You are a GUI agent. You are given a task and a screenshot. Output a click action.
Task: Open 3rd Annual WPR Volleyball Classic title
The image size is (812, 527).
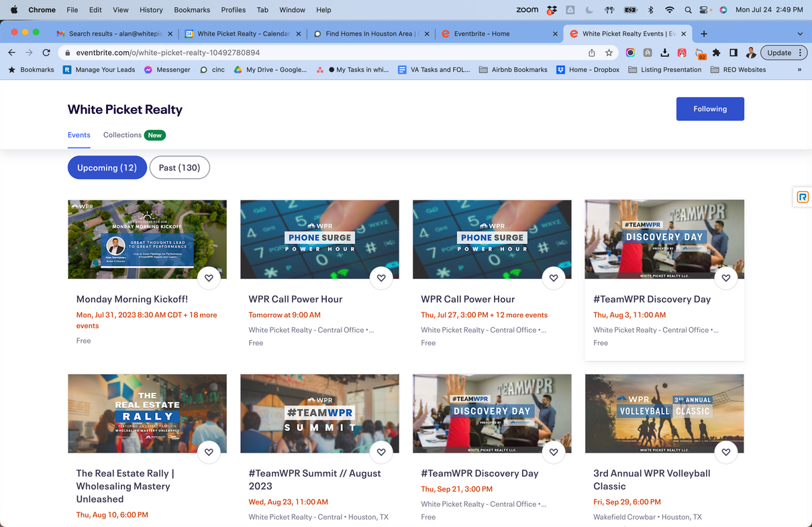652,479
